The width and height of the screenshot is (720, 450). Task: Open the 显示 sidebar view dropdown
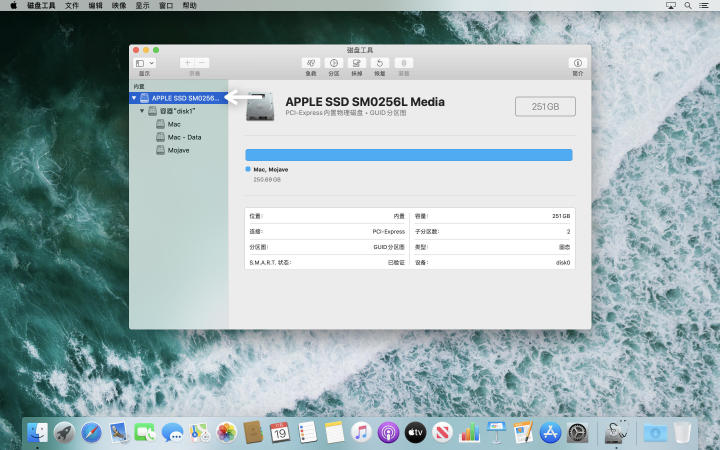point(145,63)
